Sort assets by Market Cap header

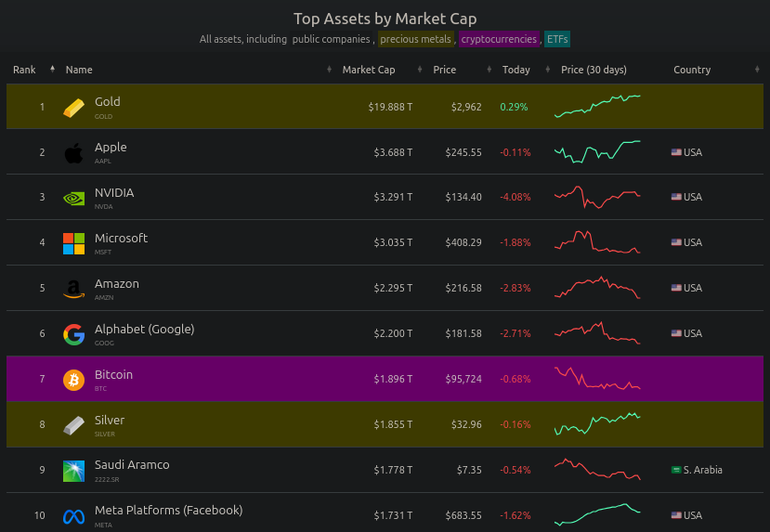point(368,70)
